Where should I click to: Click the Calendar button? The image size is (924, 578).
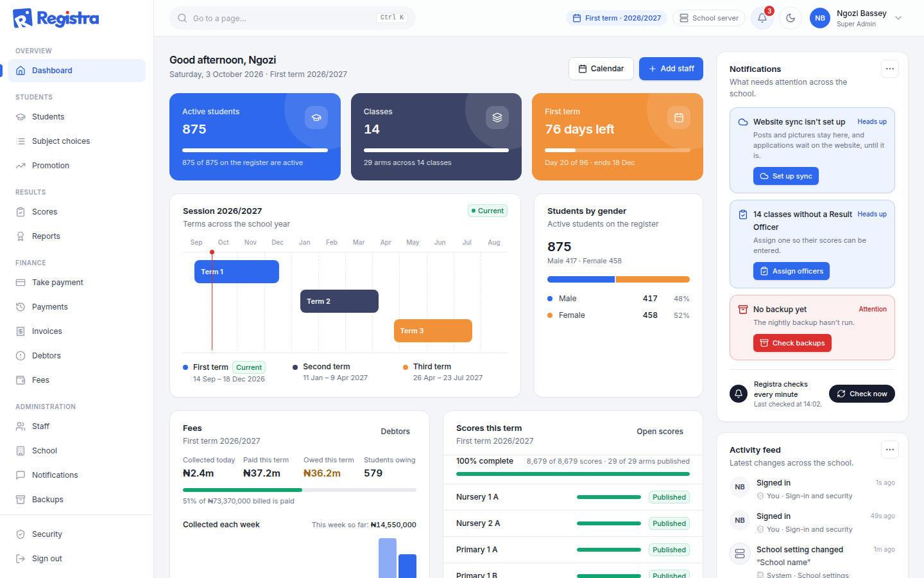(601, 69)
